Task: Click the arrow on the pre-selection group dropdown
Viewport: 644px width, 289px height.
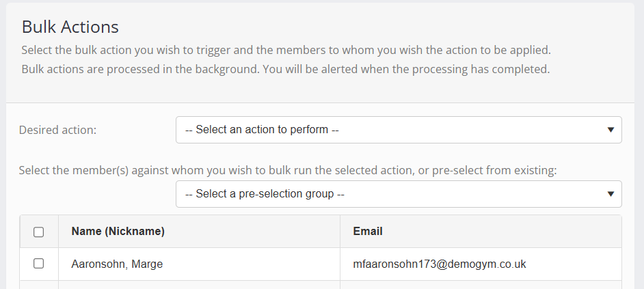Action: point(611,194)
